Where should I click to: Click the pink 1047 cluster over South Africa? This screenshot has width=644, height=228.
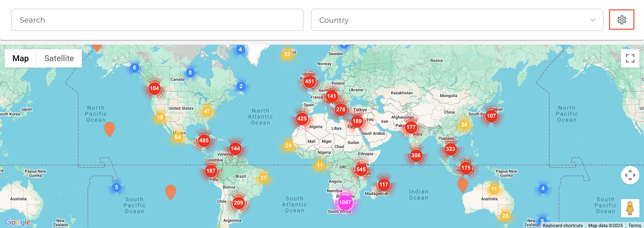click(345, 202)
